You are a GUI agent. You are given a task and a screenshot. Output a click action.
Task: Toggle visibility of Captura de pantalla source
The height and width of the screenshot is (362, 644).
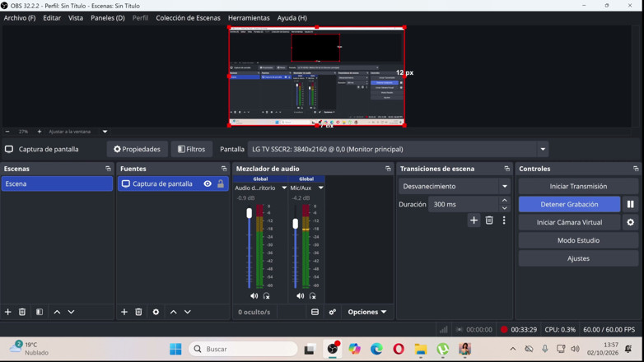[208, 183]
